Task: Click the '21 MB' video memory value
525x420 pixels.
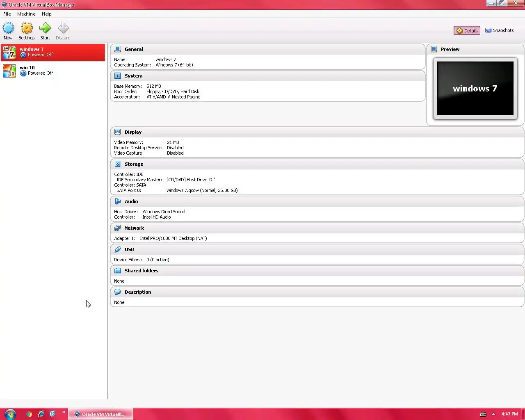Action: coord(173,142)
